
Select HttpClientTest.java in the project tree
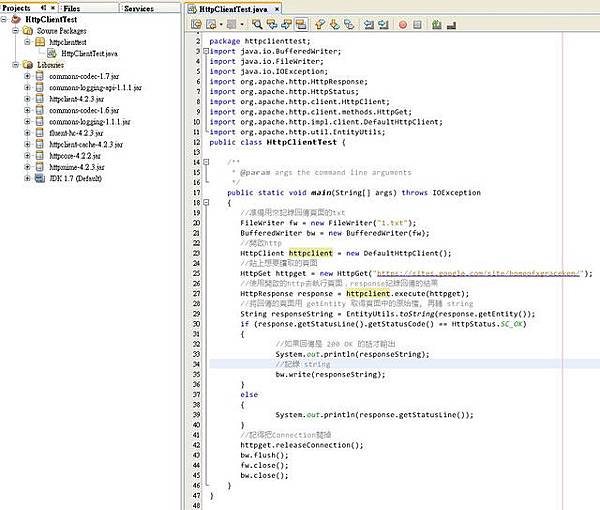(89, 54)
